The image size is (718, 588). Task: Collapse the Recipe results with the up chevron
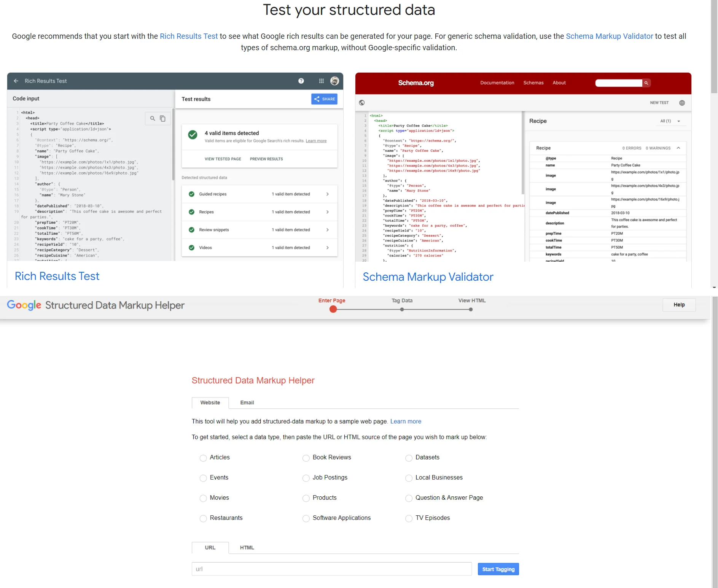(678, 148)
